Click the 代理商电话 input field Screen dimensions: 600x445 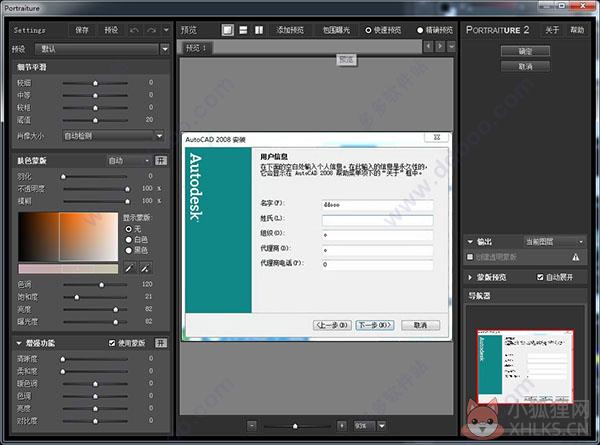[378, 264]
